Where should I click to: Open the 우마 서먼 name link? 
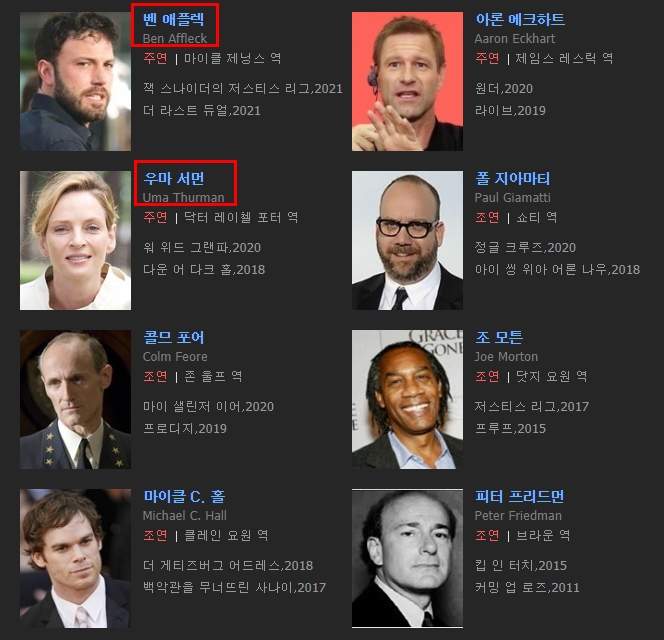[x=174, y=178]
